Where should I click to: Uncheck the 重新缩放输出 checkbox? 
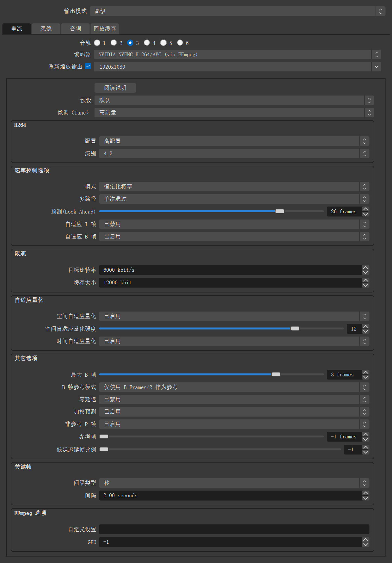coord(88,66)
